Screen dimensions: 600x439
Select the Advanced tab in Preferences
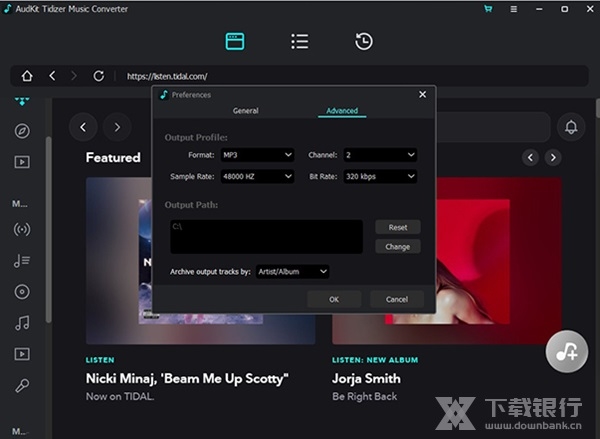pos(342,111)
